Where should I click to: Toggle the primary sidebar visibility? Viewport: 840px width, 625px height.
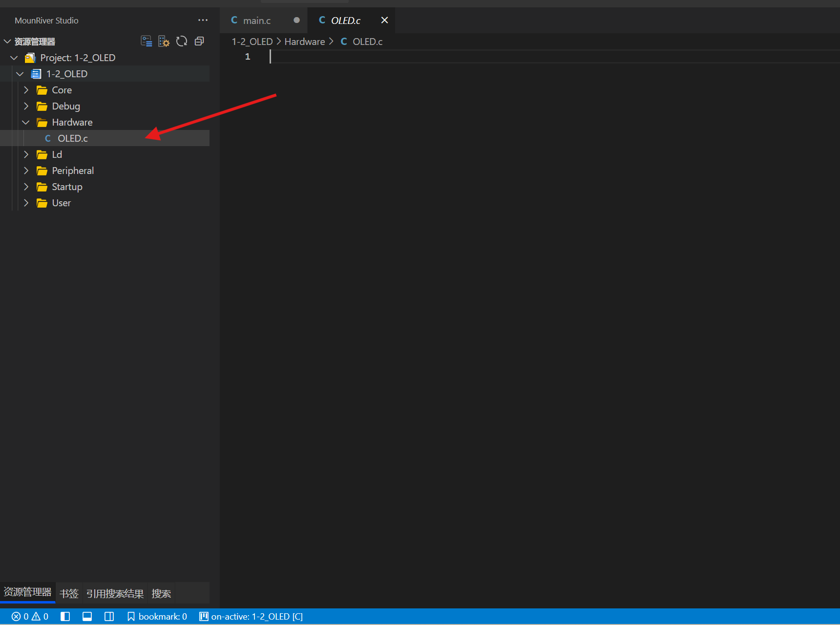[x=65, y=617]
